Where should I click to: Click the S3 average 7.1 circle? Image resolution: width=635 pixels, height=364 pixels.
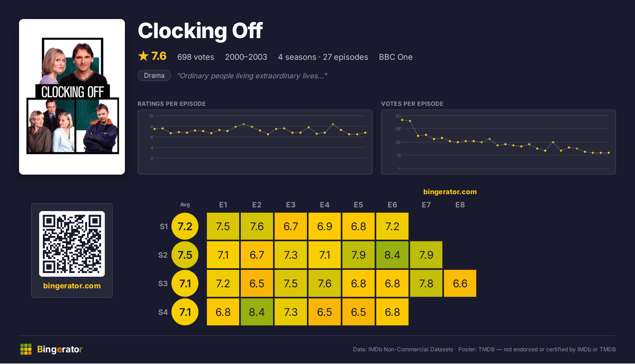(185, 283)
